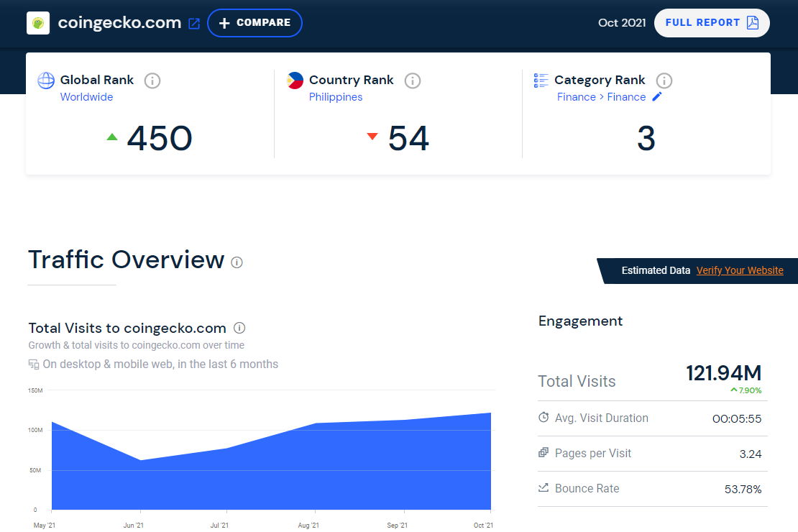Click the Compare button
The width and height of the screenshot is (798, 532).
click(x=254, y=23)
